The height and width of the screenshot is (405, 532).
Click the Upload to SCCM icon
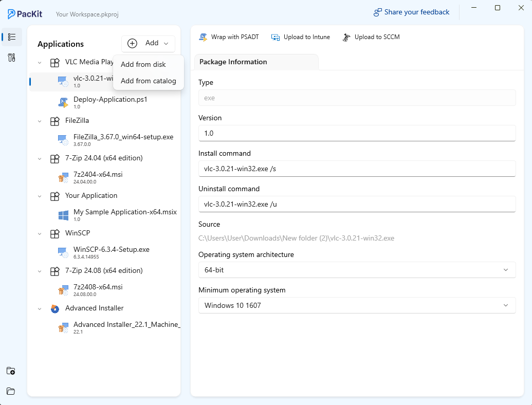coord(346,38)
